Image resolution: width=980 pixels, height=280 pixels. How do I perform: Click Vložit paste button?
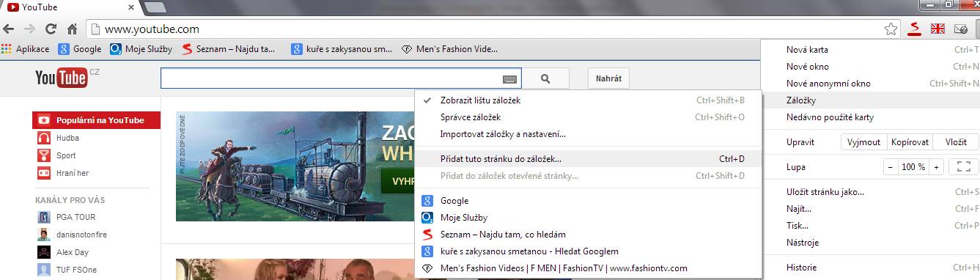coord(956,142)
